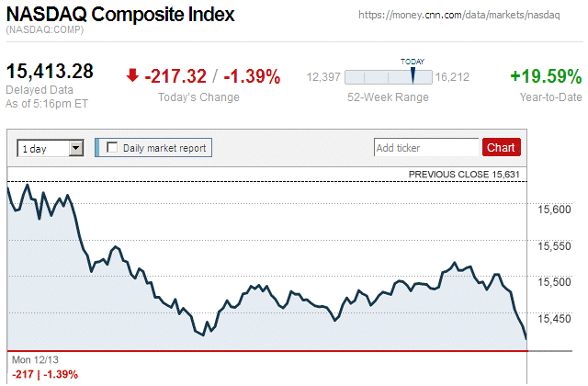Click the red Chart button

click(501, 147)
